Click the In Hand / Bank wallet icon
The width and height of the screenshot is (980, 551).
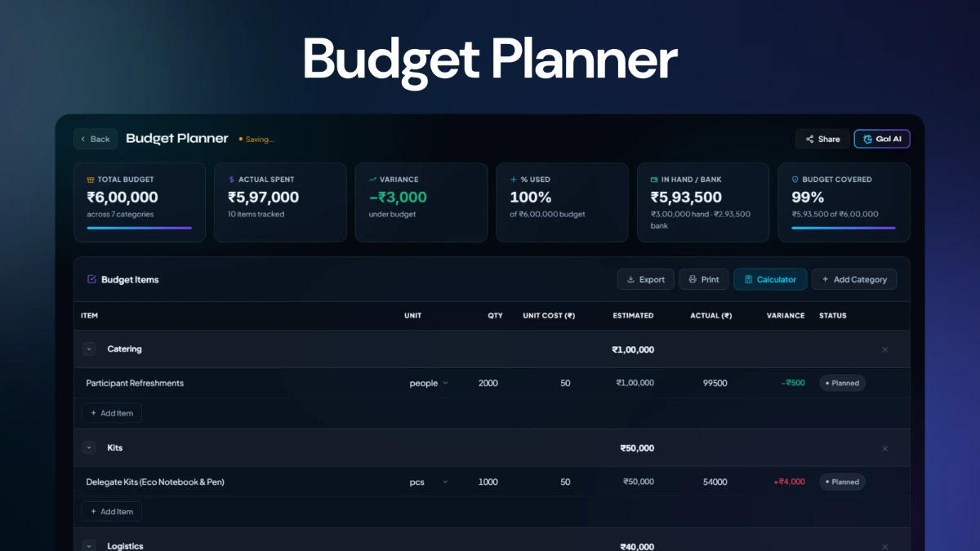(x=654, y=180)
